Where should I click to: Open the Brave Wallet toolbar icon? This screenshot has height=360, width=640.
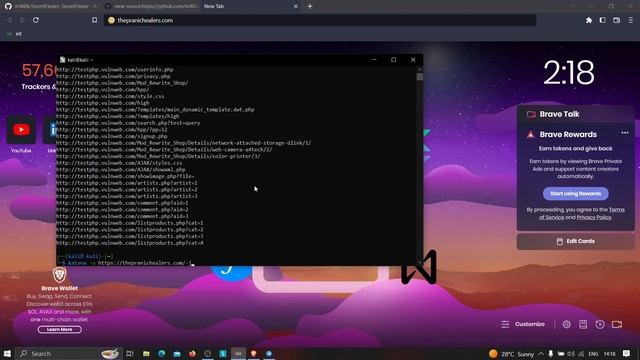coord(616,20)
